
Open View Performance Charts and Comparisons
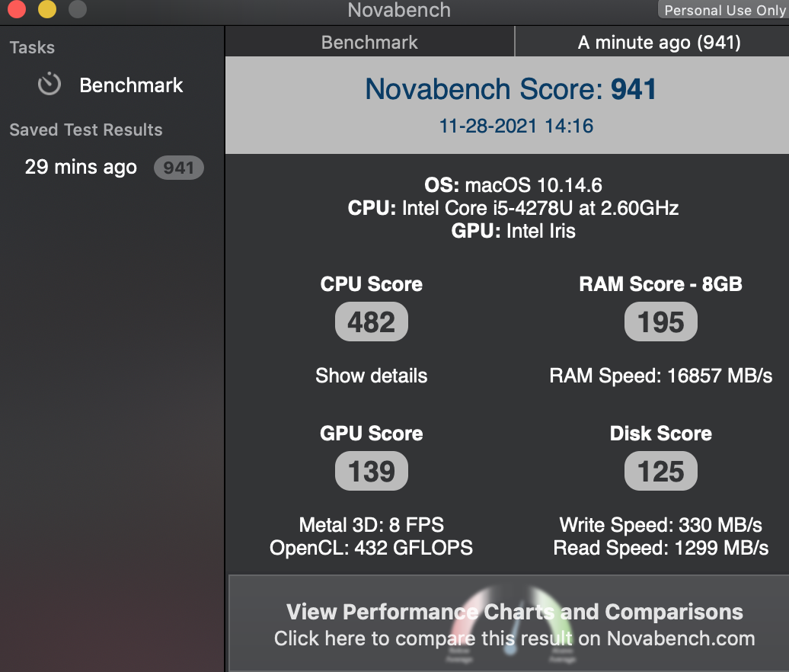pos(514,613)
